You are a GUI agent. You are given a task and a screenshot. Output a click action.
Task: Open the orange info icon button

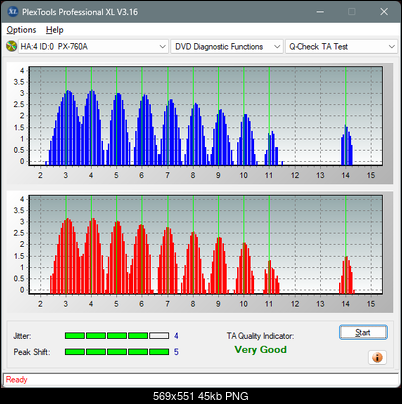pyautogui.click(x=377, y=358)
